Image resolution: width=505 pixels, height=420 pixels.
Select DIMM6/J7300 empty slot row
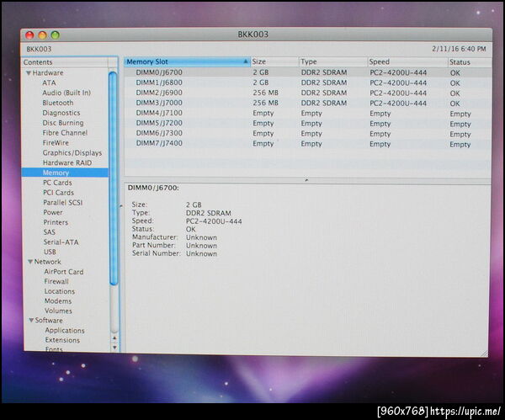tap(308, 134)
